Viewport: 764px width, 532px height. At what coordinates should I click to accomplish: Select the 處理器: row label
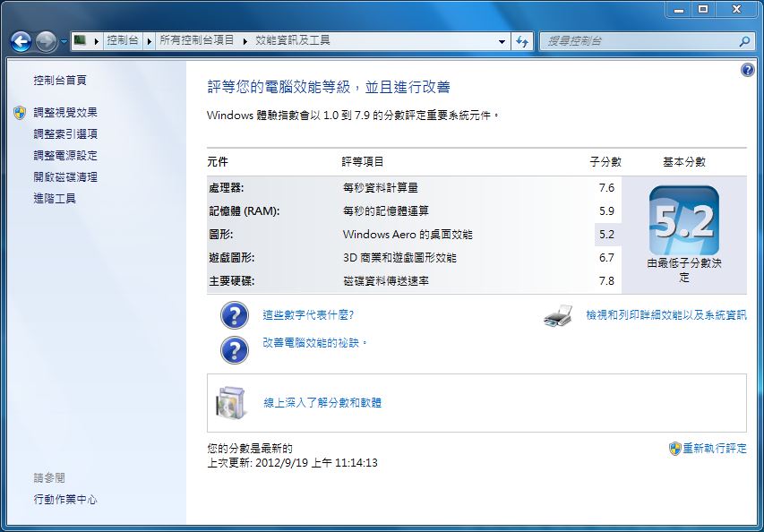click(x=226, y=188)
